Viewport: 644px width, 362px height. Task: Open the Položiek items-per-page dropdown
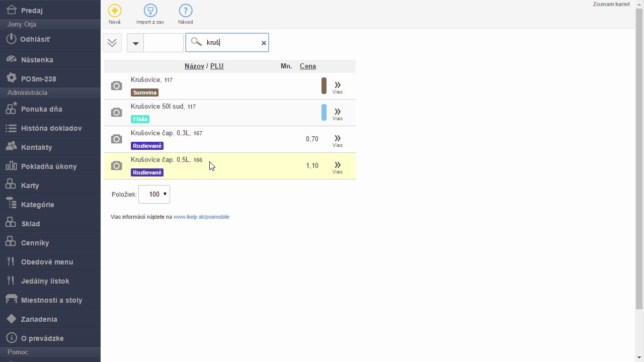coord(154,195)
